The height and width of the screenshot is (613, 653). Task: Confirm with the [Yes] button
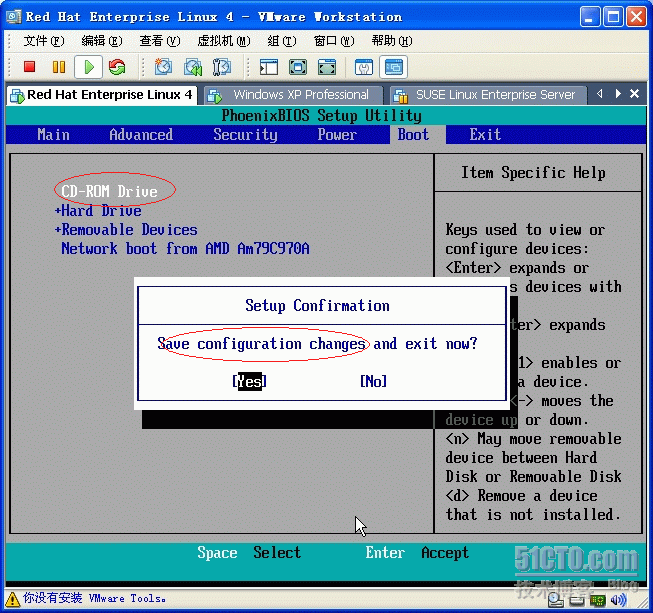point(249,381)
